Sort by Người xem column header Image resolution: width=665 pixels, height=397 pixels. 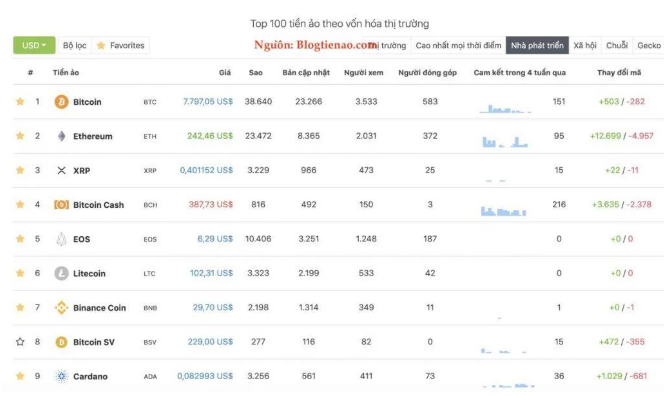pyautogui.click(x=363, y=73)
